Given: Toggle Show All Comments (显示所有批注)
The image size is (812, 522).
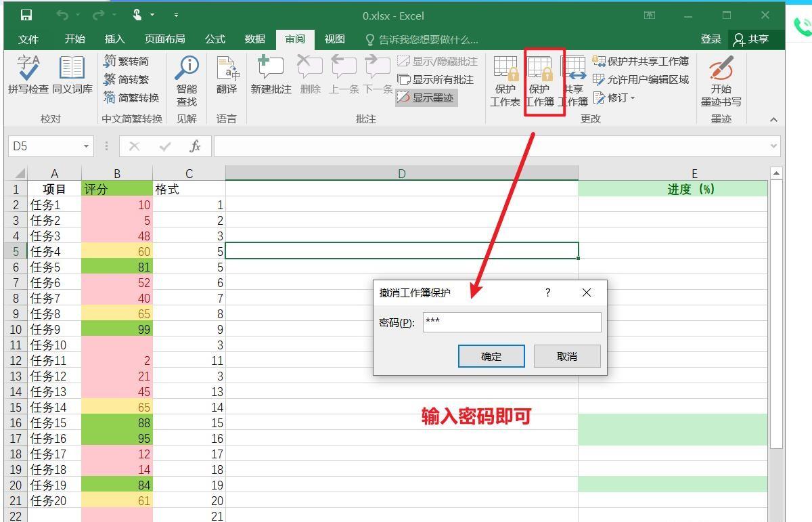Looking at the screenshot, I should coord(436,80).
